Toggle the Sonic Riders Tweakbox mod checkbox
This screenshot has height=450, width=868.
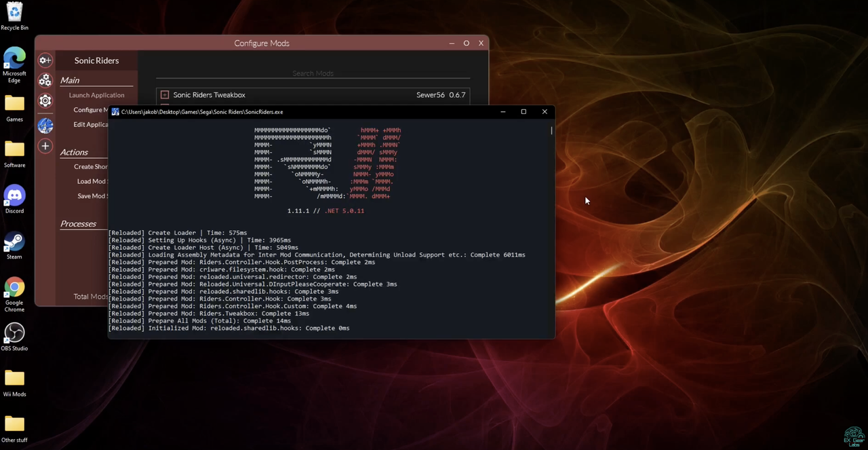coord(165,95)
